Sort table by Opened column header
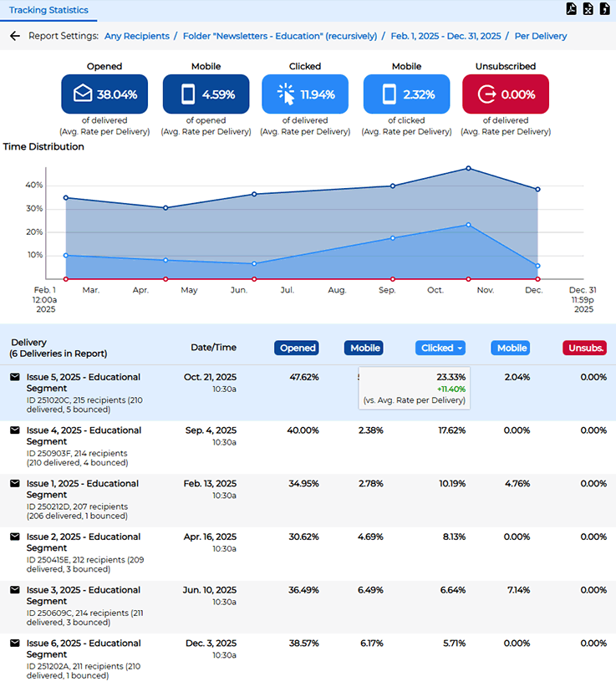 pyautogui.click(x=298, y=348)
